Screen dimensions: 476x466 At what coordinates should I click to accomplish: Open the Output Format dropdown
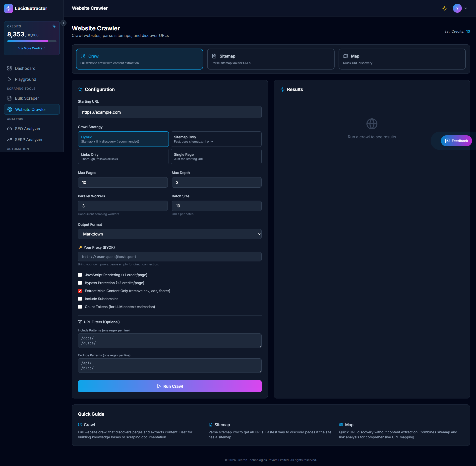click(170, 234)
